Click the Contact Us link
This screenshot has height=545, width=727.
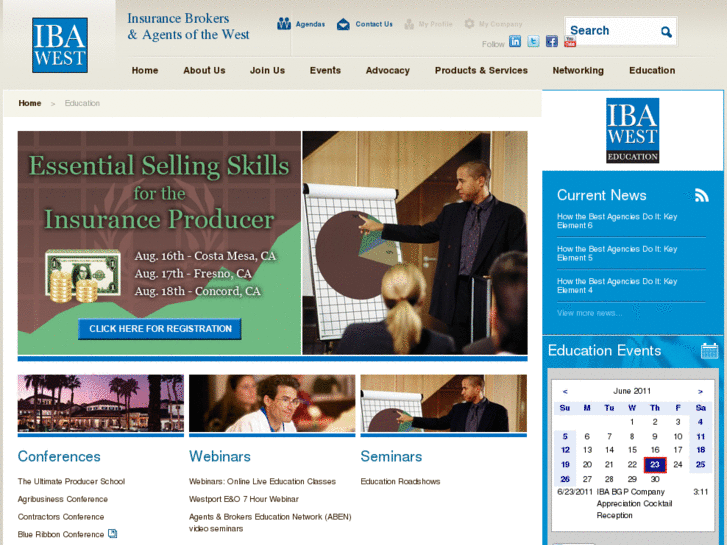point(374,24)
